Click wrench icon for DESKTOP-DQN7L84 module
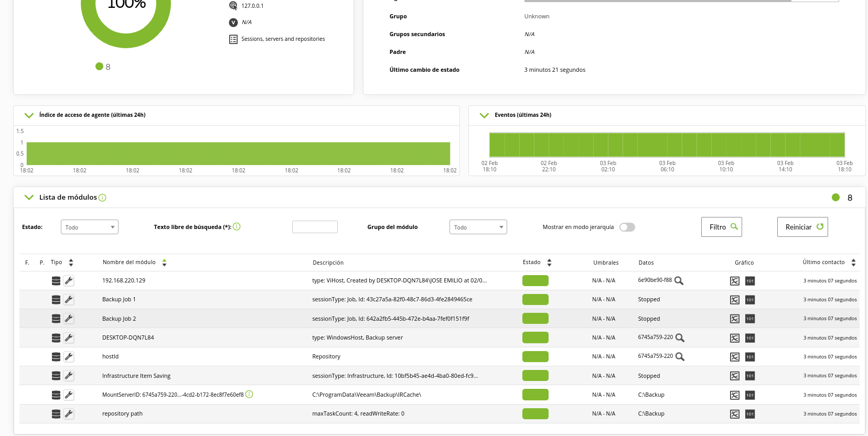 tap(69, 338)
